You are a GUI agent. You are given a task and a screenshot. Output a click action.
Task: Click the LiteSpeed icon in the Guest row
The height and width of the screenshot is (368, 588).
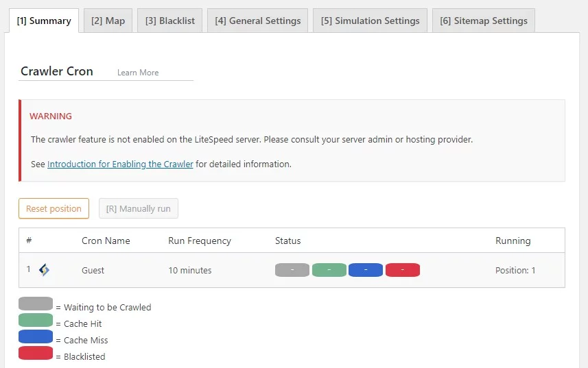[44, 270]
